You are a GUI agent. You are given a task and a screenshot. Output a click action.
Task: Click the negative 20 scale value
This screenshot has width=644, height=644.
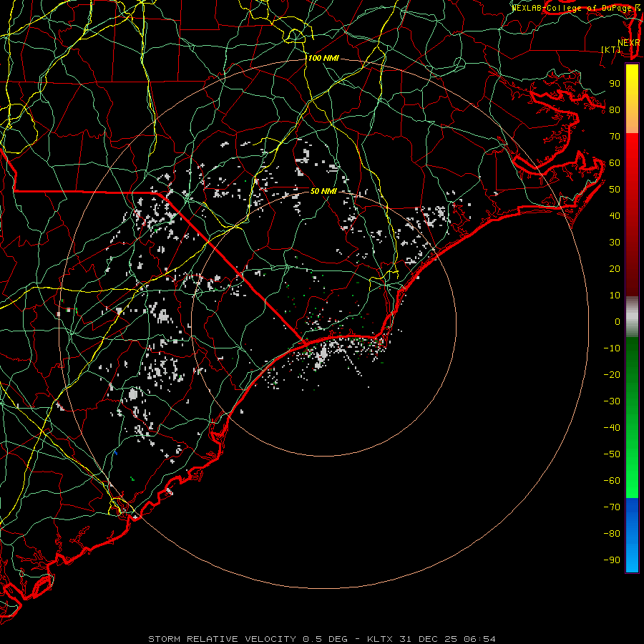(612, 375)
